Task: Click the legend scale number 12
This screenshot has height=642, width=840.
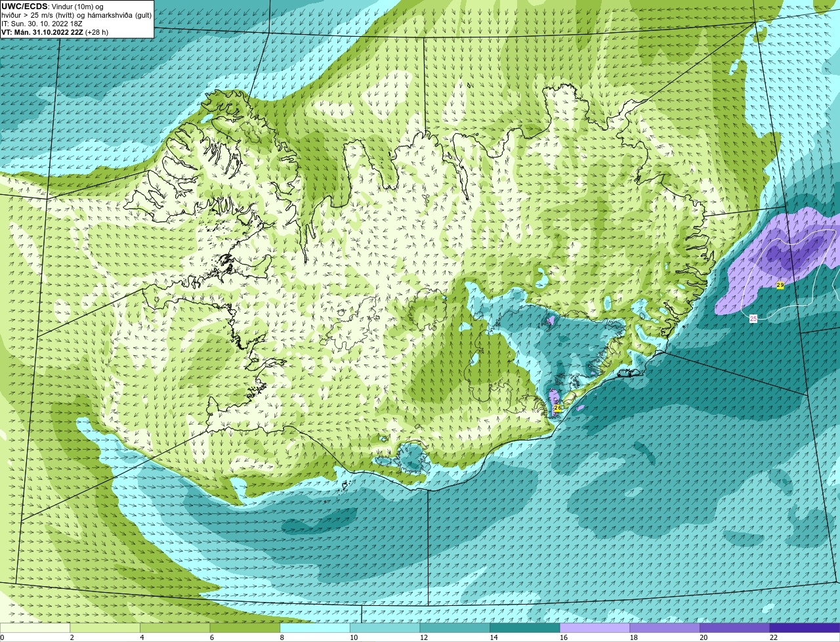Action: 424,637
